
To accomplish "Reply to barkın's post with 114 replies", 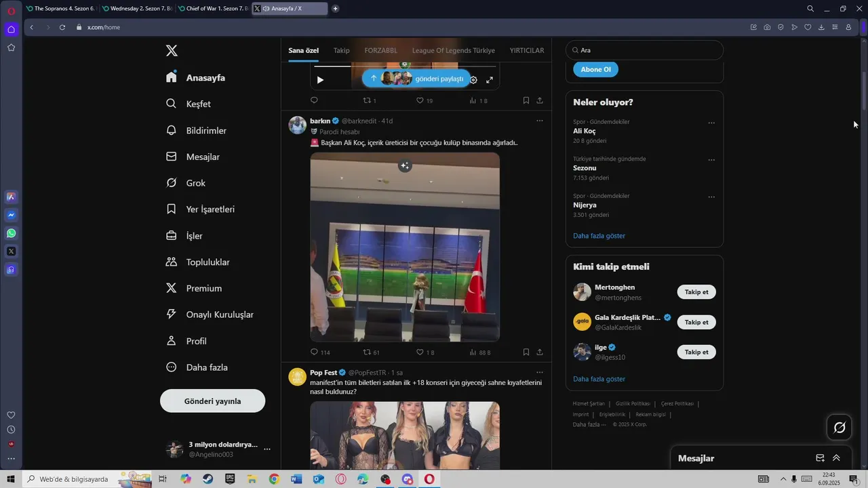I will click(x=319, y=352).
